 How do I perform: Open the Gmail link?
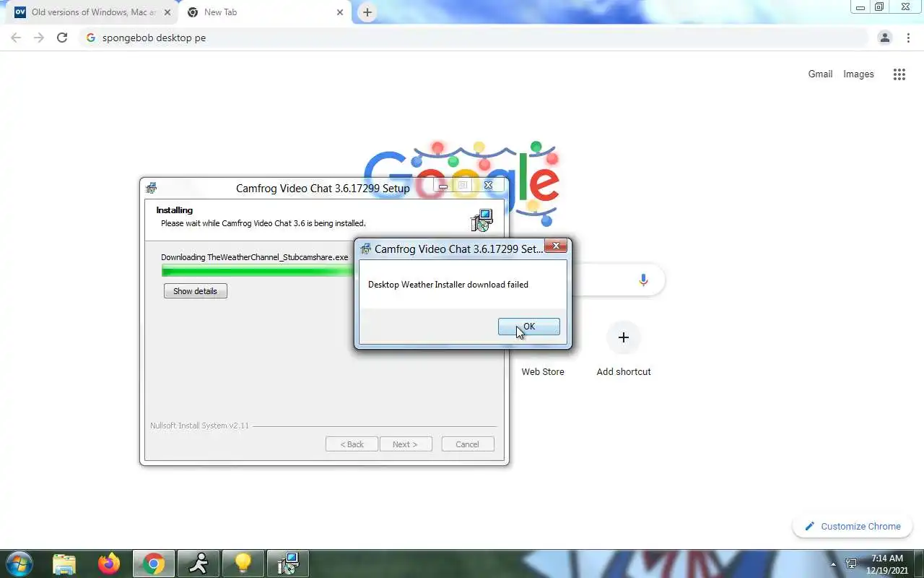tap(820, 74)
